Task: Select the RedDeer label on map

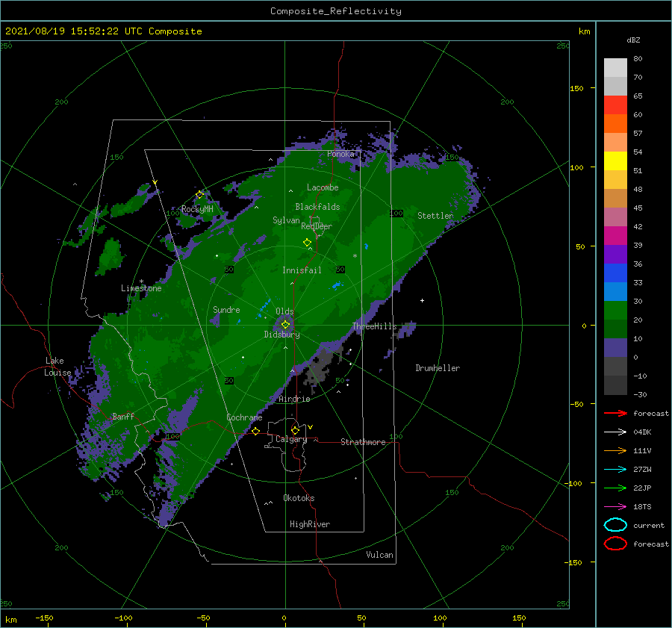Action: pyautogui.click(x=317, y=226)
